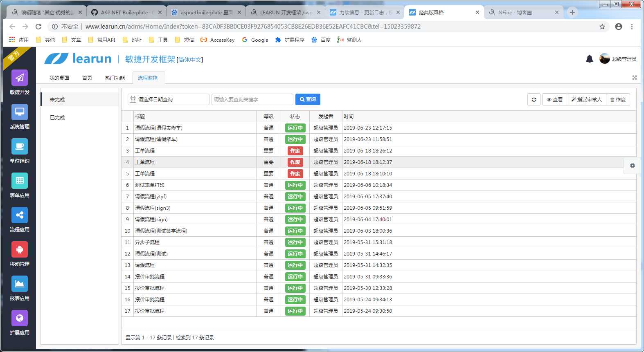The image size is (644, 352).
Task: Open the 单位组织 sidebar module
Action: [20, 151]
